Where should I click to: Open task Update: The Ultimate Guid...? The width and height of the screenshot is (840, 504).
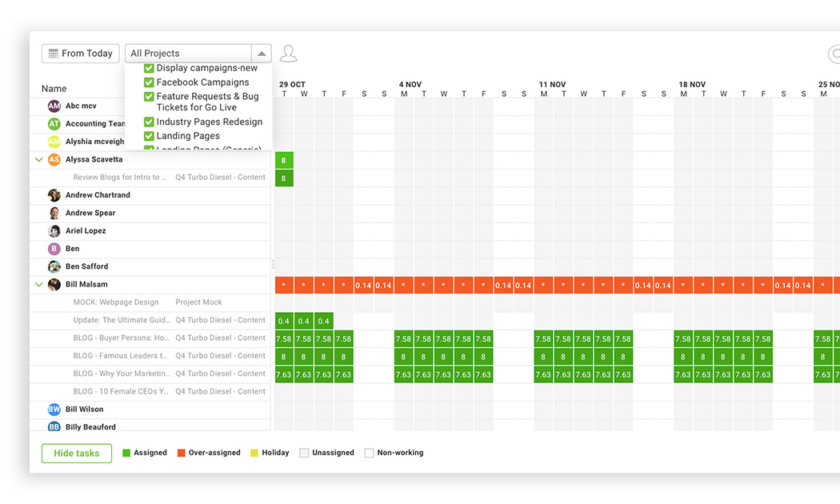coord(122,320)
